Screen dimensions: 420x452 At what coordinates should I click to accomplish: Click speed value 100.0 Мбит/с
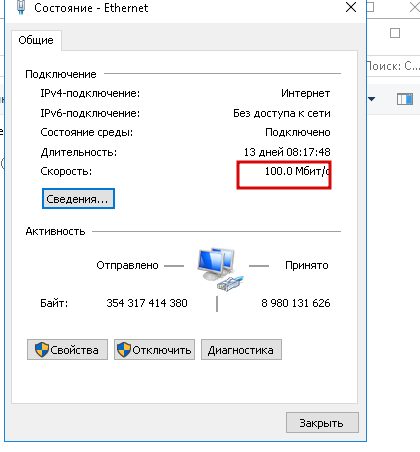297,171
